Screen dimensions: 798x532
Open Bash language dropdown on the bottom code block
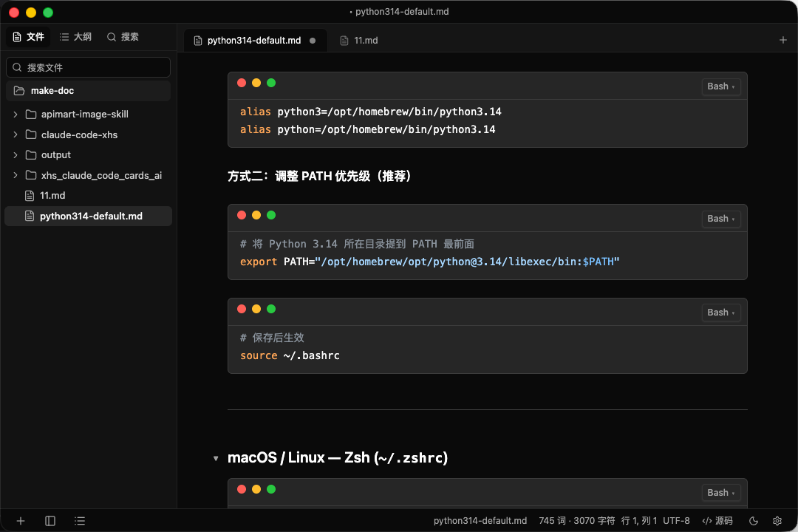[x=720, y=493]
